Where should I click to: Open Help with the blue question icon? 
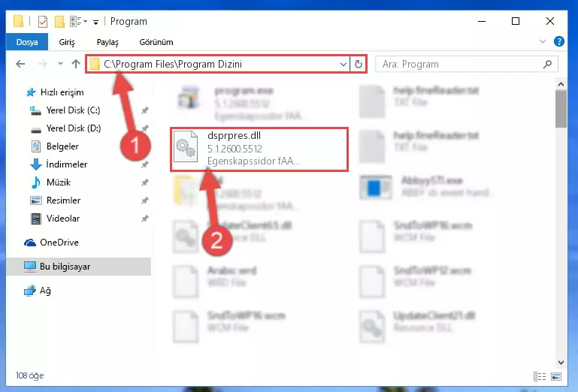tap(558, 41)
